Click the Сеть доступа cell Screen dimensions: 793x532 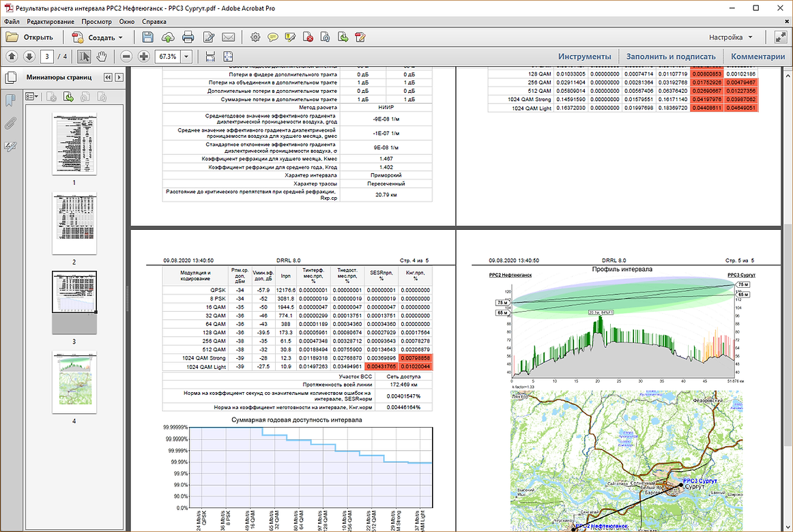(403, 376)
